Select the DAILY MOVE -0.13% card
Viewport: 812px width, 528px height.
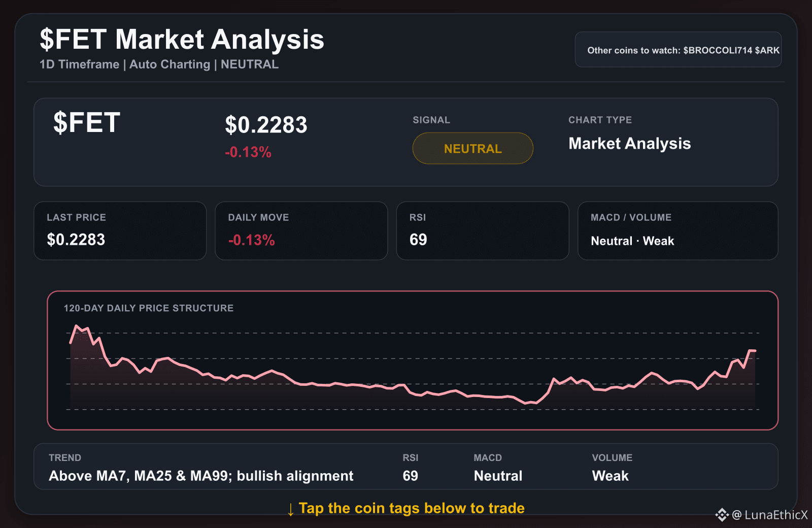coord(301,231)
